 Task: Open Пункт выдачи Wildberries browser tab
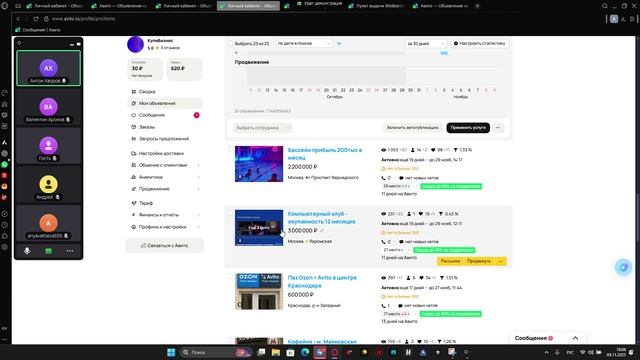pos(376,6)
